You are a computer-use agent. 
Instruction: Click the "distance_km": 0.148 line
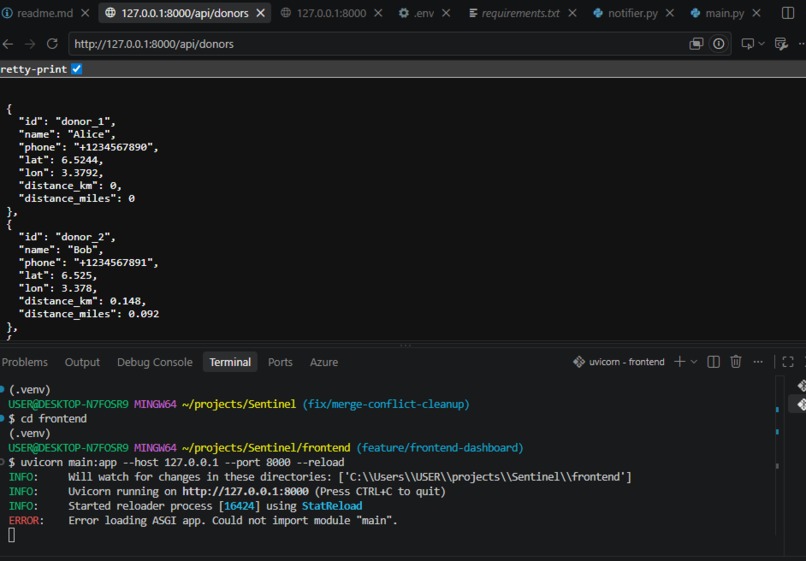[x=83, y=301]
